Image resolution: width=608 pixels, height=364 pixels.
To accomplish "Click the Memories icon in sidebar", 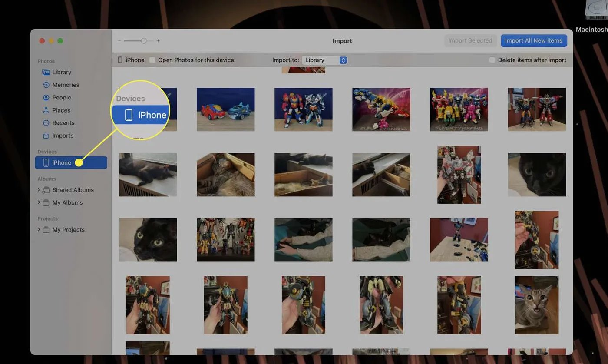I will [46, 85].
